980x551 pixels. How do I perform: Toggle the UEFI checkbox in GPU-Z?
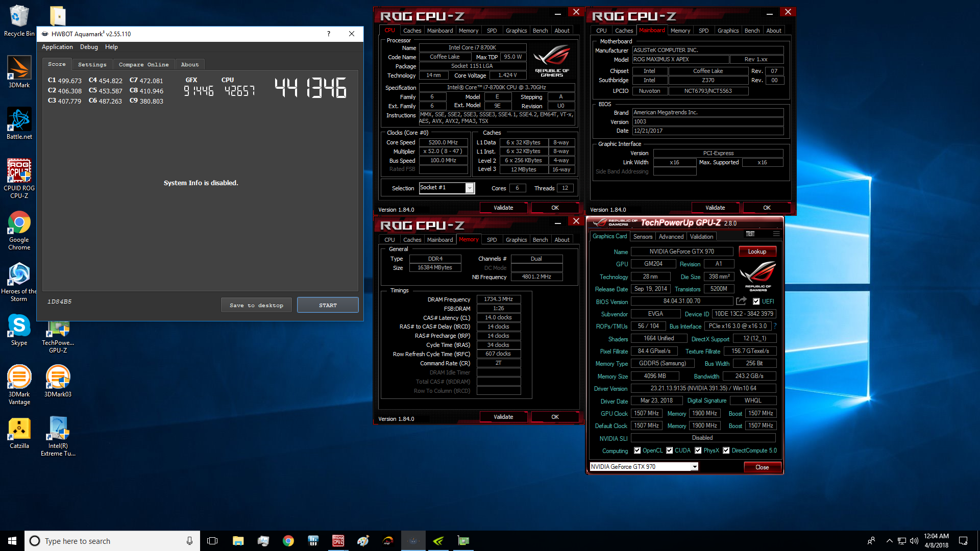tap(756, 302)
